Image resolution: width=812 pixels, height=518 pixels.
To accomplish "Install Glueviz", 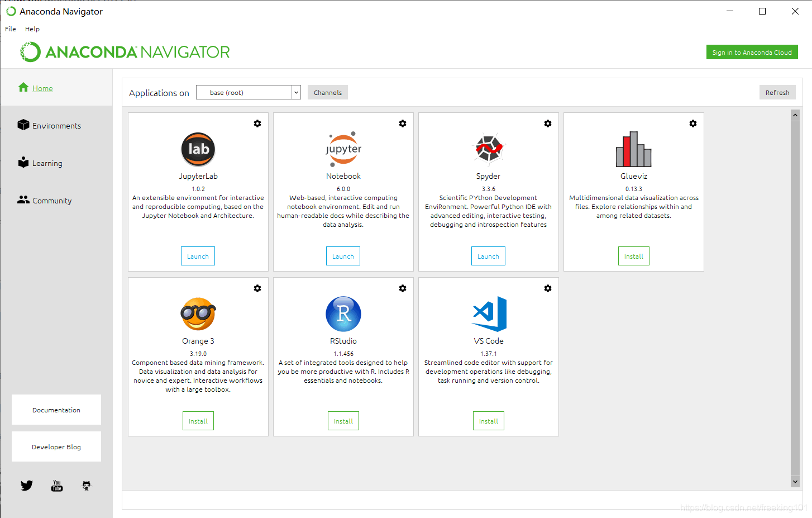I will (x=634, y=256).
